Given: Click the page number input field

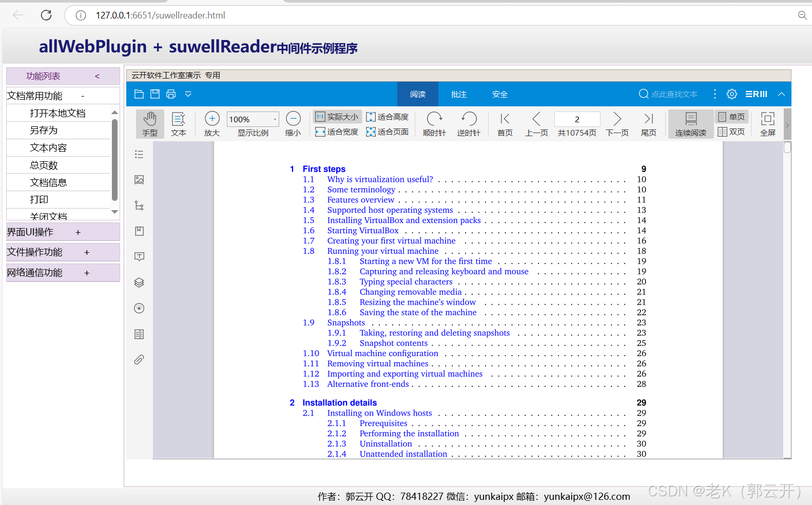Looking at the screenshot, I should (x=577, y=119).
